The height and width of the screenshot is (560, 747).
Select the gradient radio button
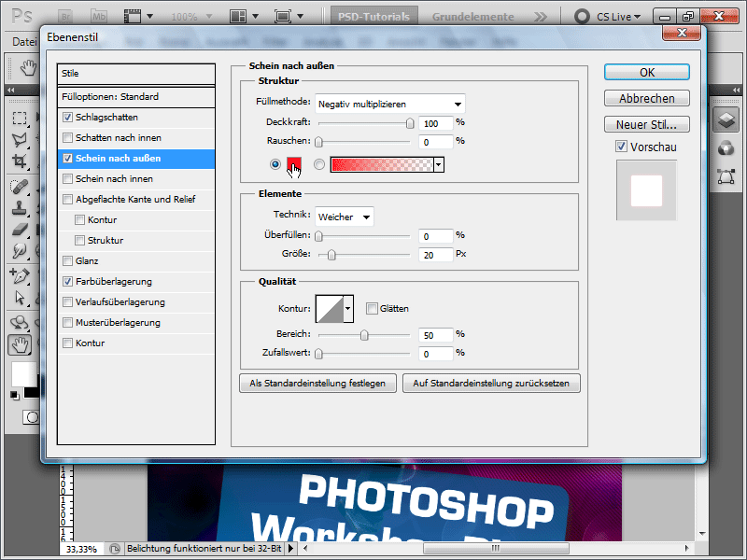(319, 164)
